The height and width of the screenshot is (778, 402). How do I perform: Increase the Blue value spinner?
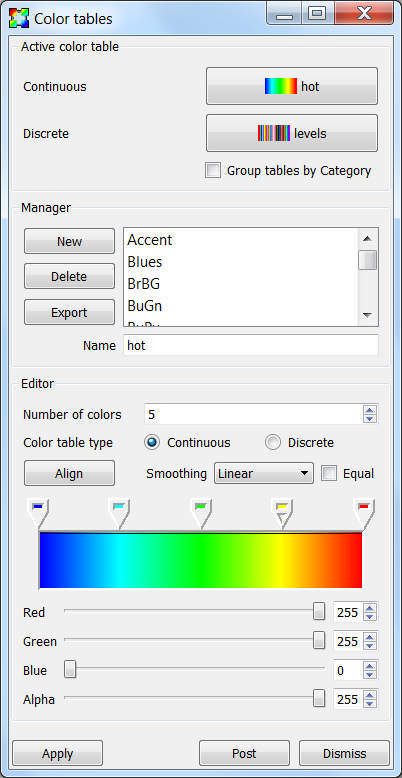[370, 666]
